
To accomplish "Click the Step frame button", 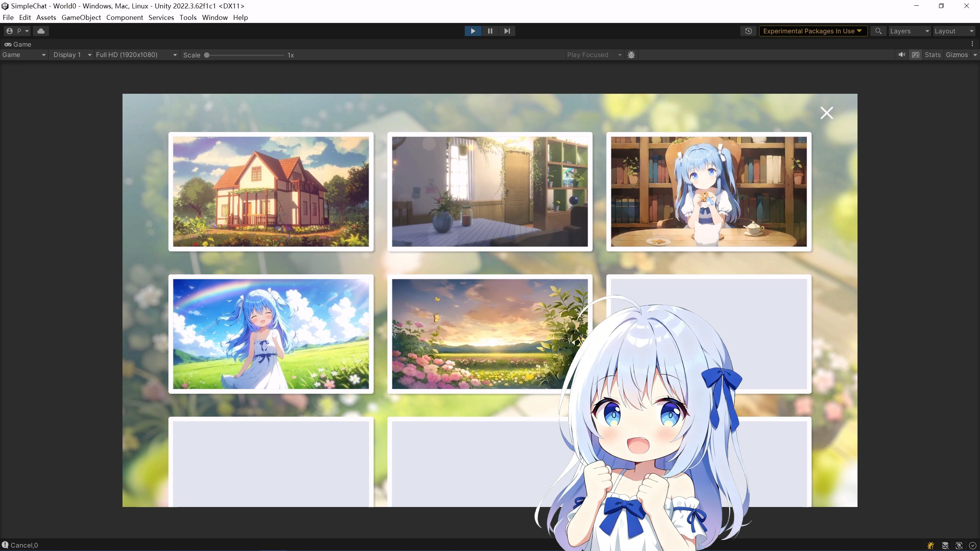I will (507, 31).
